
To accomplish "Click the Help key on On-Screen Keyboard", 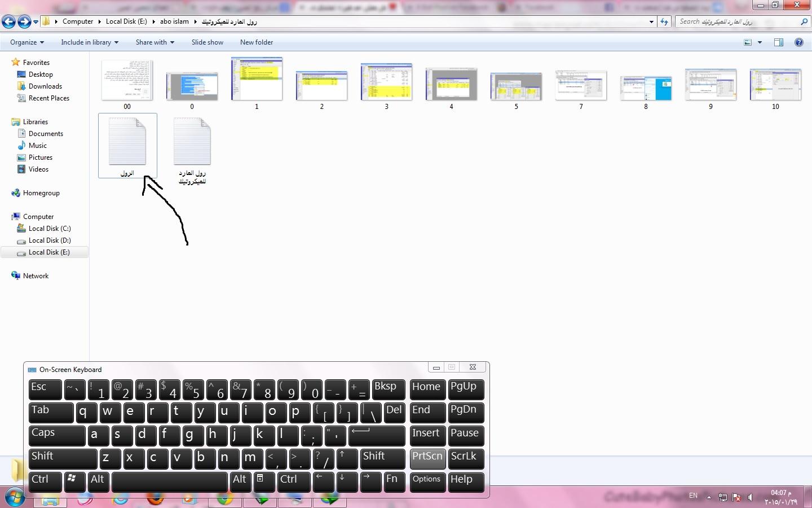I will 466,481.
